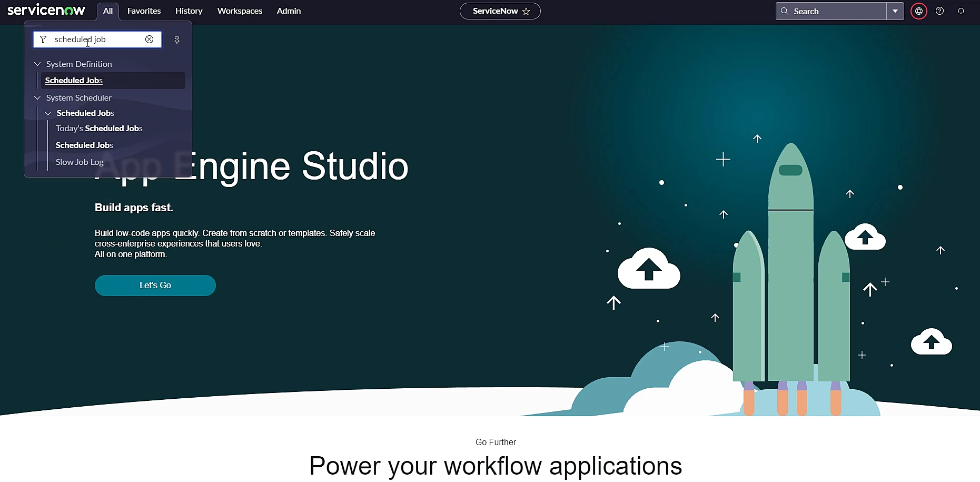Image resolution: width=980 pixels, height=482 pixels.
Task: Open the globe scope picker icon
Action: [x=919, y=11]
